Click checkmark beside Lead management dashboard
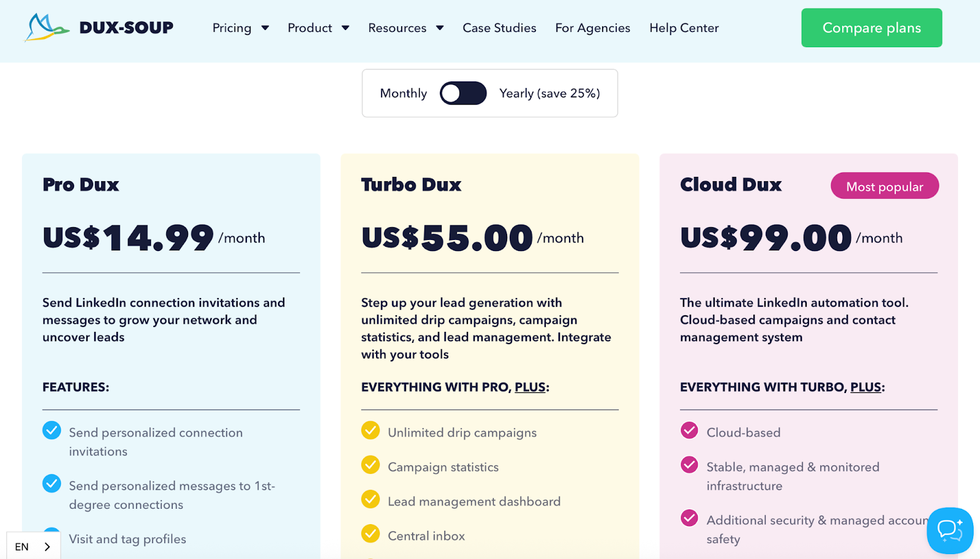Viewport: 980px width, 559px height. (371, 500)
